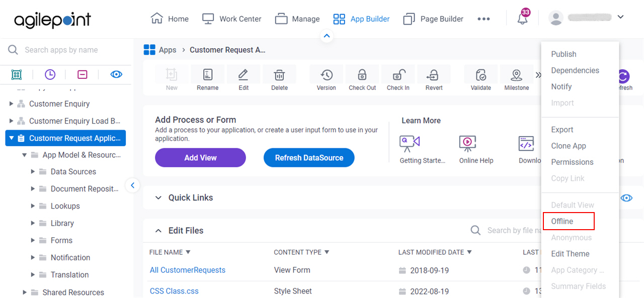Open Version history icon

(x=327, y=75)
